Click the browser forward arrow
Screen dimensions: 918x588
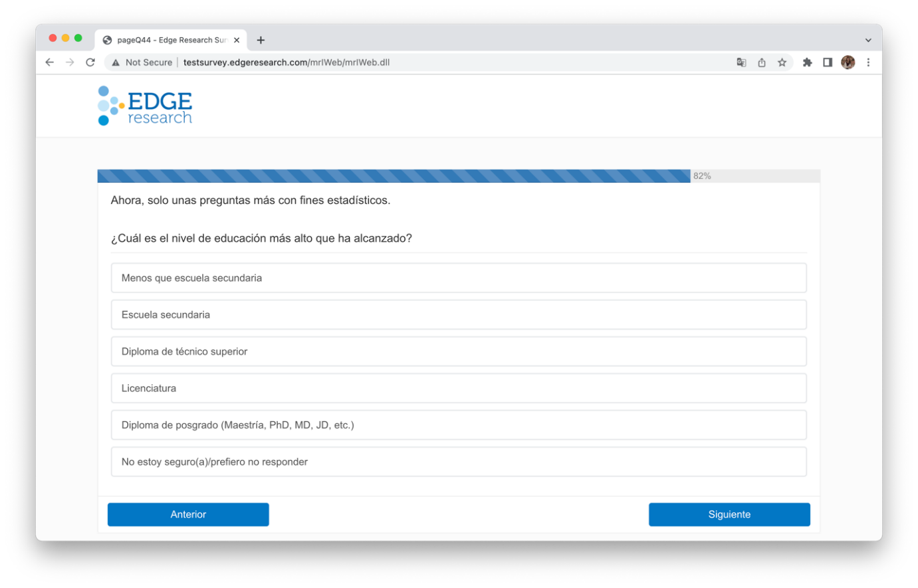70,62
